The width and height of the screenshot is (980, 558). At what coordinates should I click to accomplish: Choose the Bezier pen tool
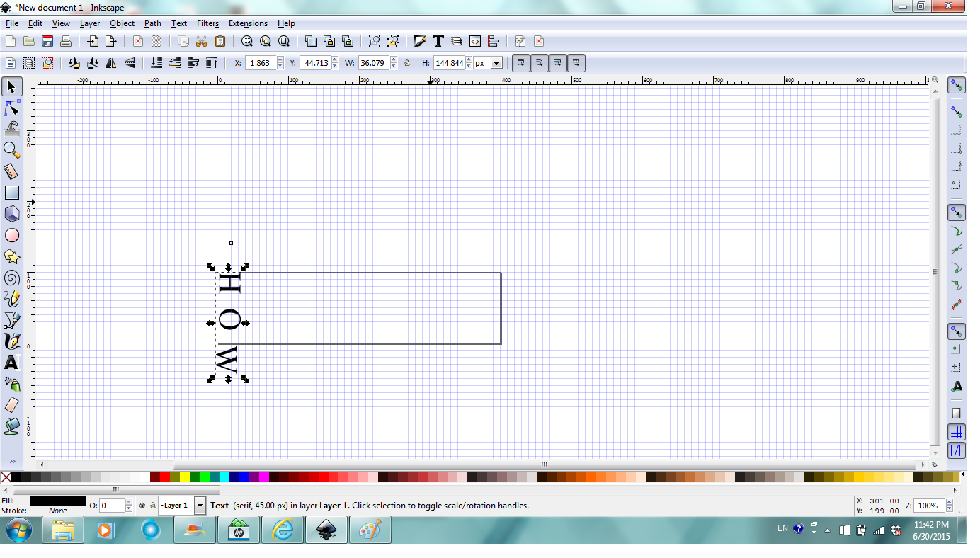point(12,320)
